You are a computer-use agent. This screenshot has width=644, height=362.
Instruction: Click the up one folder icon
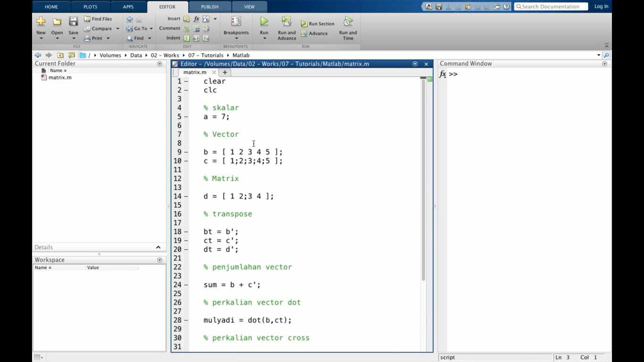[60, 55]
